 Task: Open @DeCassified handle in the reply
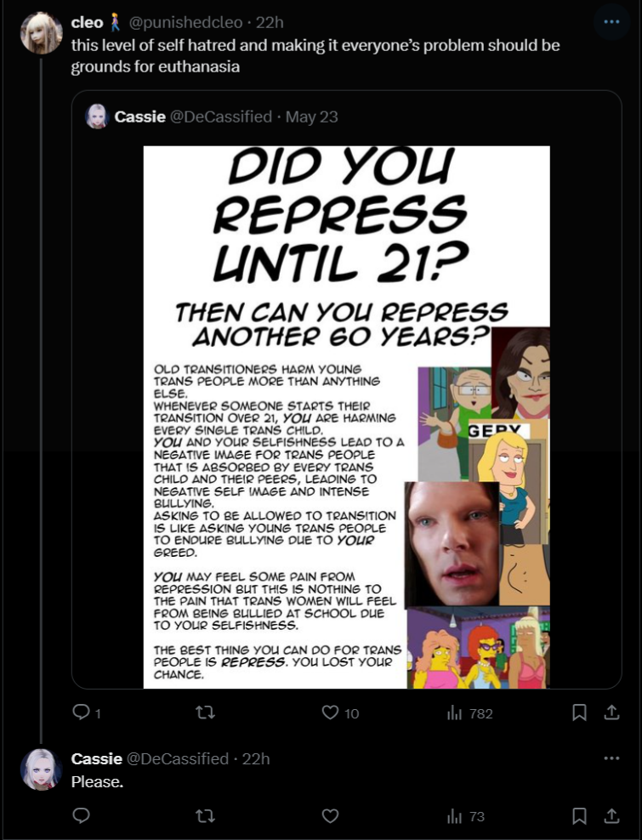(x=178, y=758)
